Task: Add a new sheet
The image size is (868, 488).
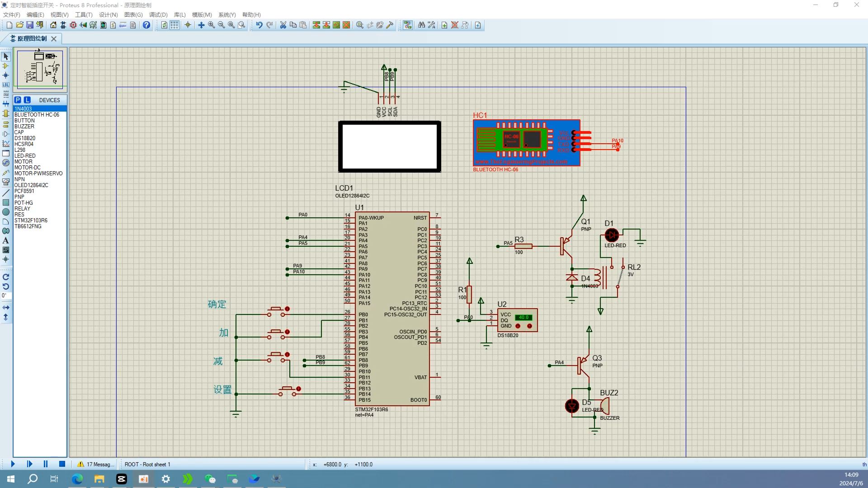Action: point(444,25)
